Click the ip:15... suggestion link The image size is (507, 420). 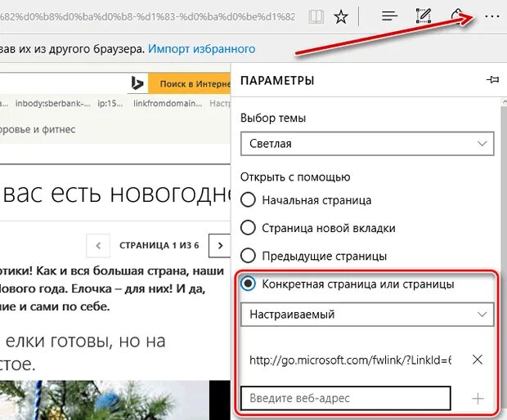pos(110,104)
